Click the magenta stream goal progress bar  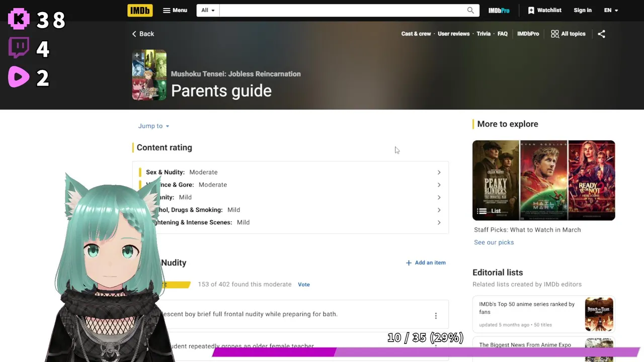tap(425, 352)
